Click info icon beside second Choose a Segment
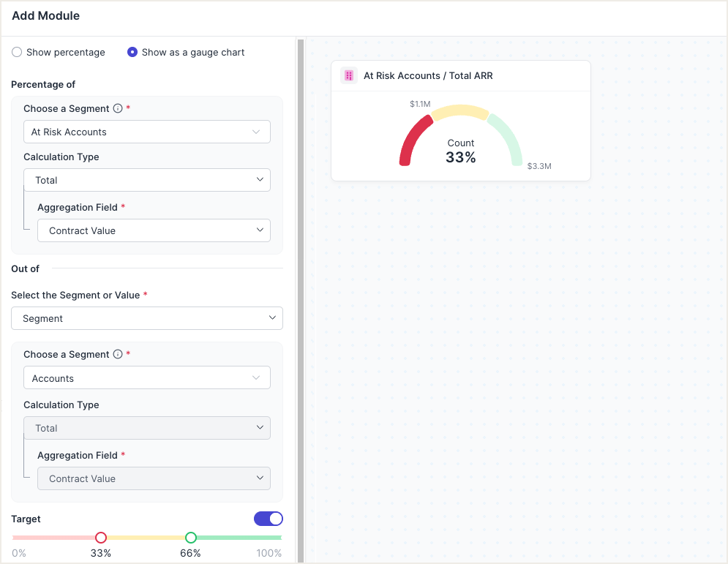Screen dimensions: 728x564 pos(117,354)
